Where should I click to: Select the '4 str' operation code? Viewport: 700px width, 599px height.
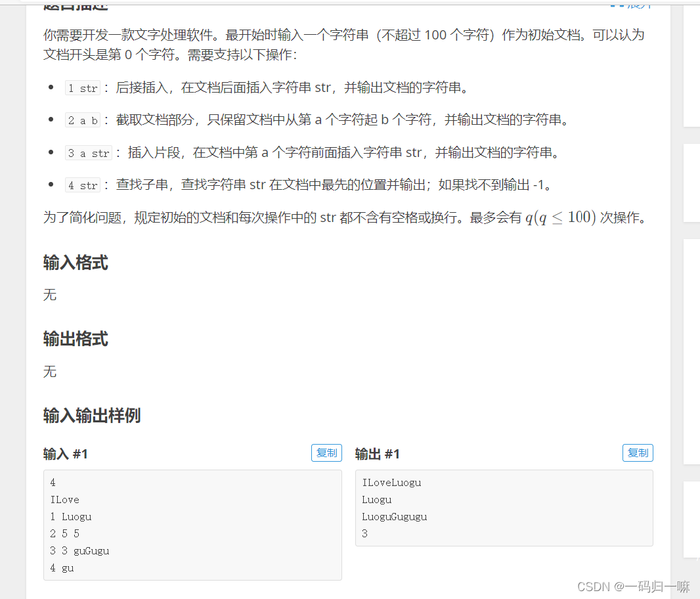click(x=83, y=185)
